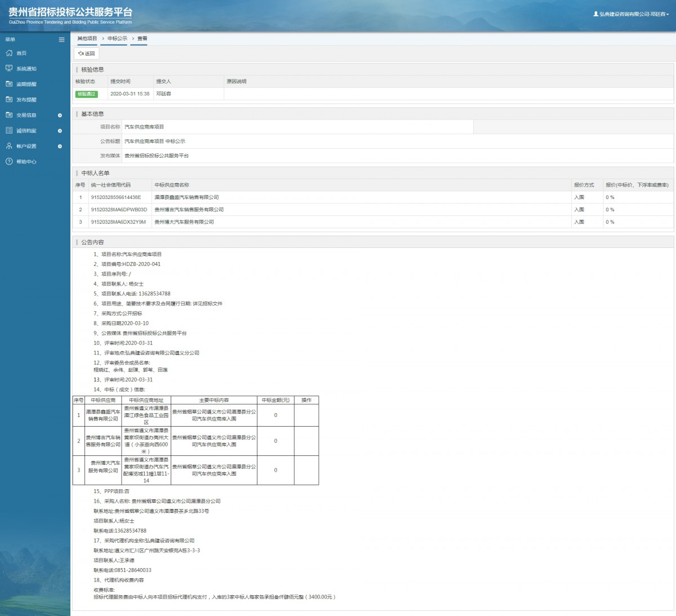Click the line 项目联系人:王承德
This screenshot has height=616, width=676.
click(x=114, y=560)
